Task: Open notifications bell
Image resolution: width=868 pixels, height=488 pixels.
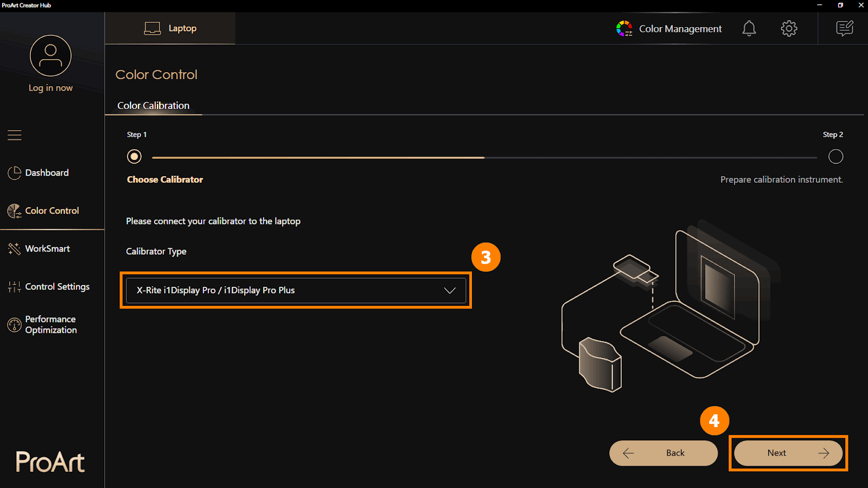Action: (x=749, y=28)
